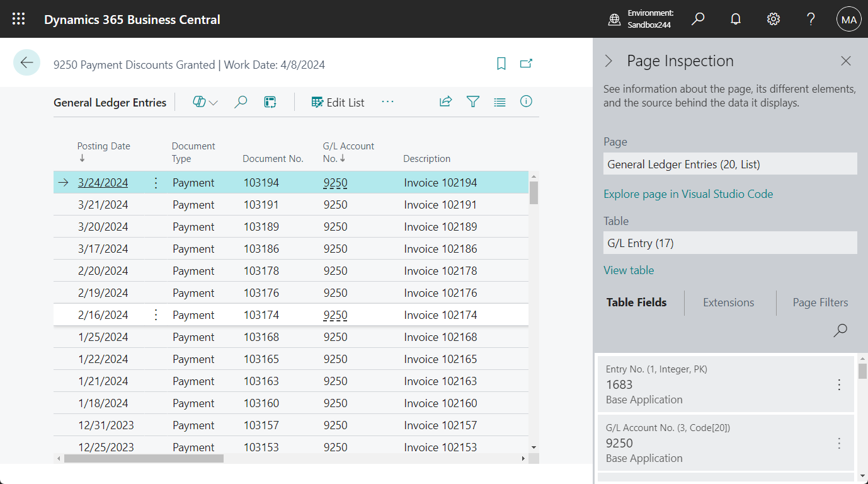Open the more options ellipsis menu

(387, 101)
